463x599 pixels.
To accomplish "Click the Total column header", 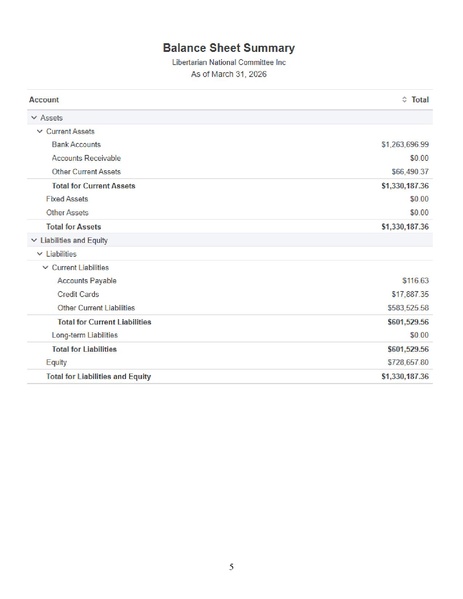I will pos(420,100).
